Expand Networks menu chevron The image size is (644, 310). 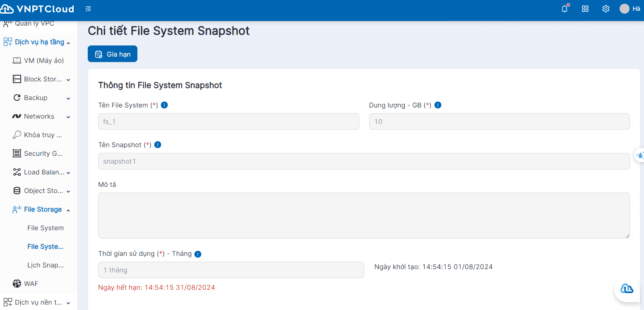(68, 117)
